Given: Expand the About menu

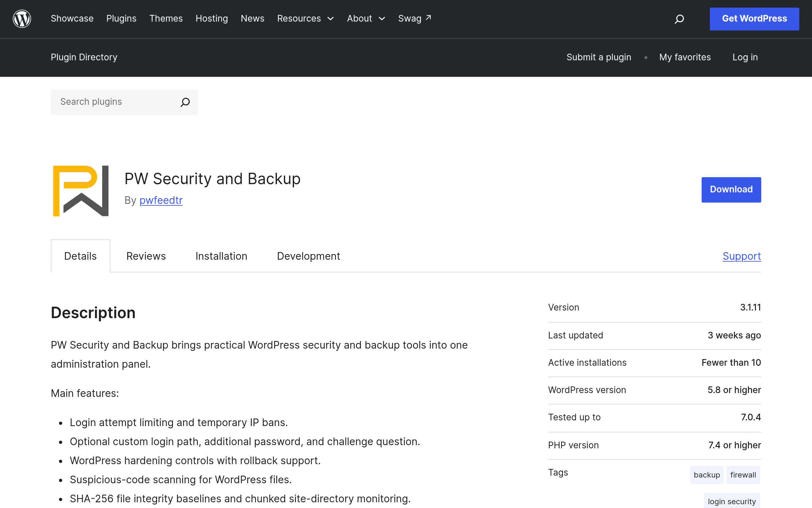Looking at the screenshot, I should [x=366, y=18].
